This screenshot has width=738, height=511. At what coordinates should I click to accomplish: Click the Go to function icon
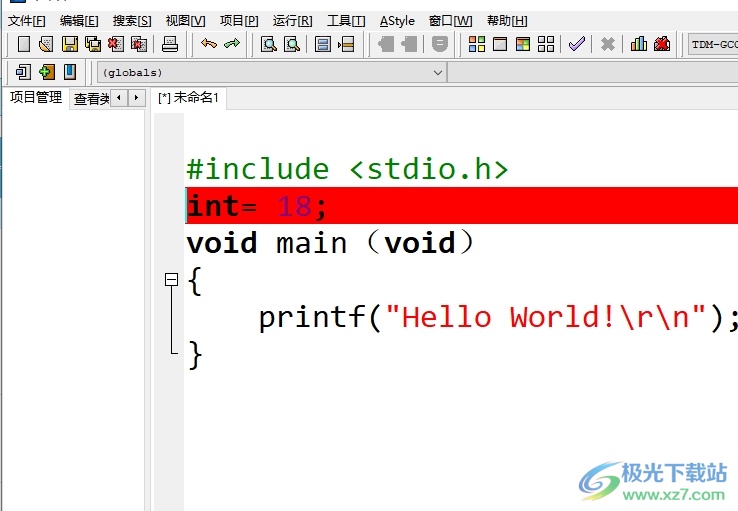tap(323, 44)
